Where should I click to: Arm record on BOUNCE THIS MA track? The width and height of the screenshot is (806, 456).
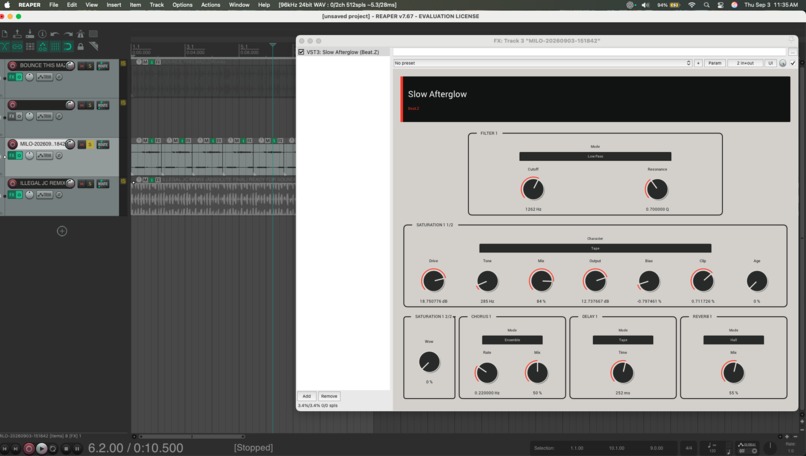tap(12, 65)
